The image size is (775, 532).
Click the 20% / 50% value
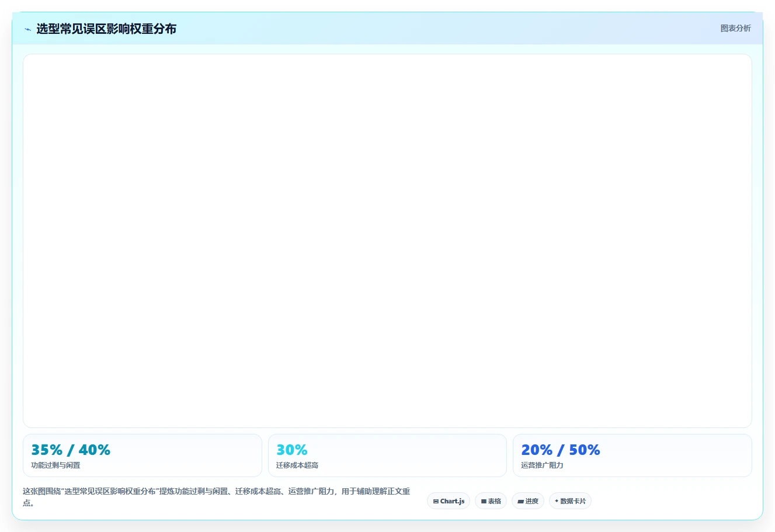coord(561,450)
